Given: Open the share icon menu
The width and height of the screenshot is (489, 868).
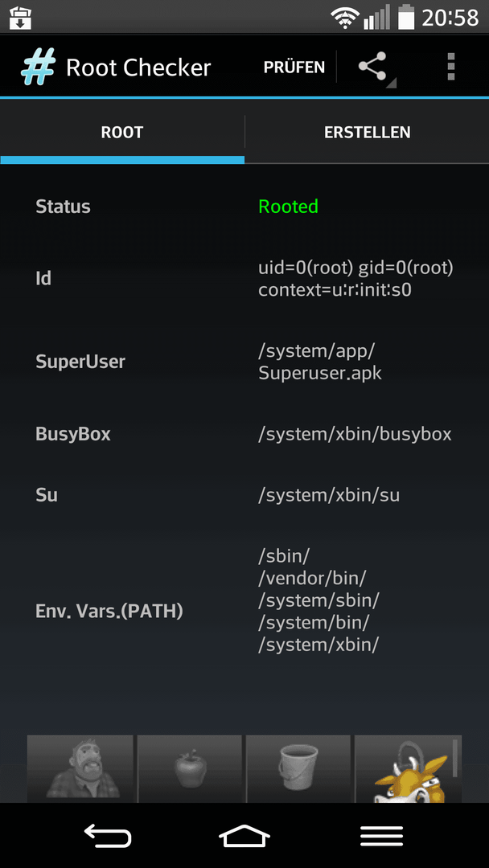Looking at the screenshot, I should [x=372, y=67].
